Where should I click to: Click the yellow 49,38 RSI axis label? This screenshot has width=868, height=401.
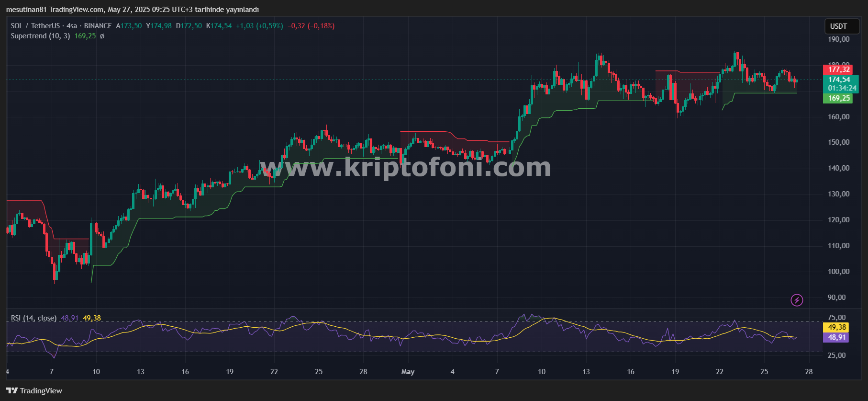click(836, 327)
